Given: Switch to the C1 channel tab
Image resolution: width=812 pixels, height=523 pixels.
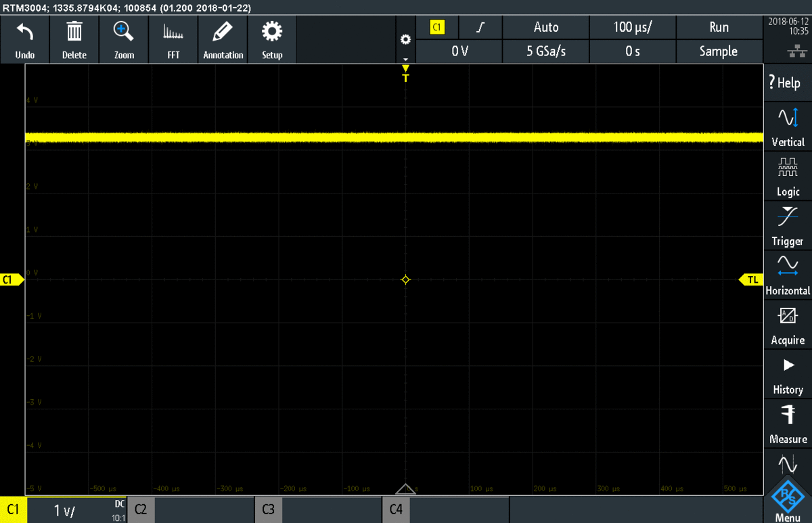Looking at the screenshot, I should (13, 509).
